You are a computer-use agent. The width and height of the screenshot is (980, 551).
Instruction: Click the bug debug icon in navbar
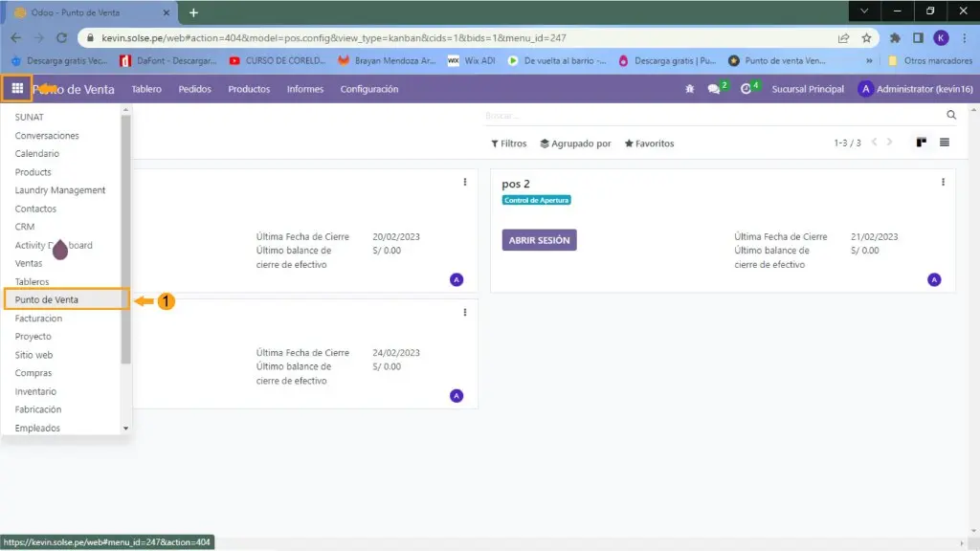pos(689,89)
